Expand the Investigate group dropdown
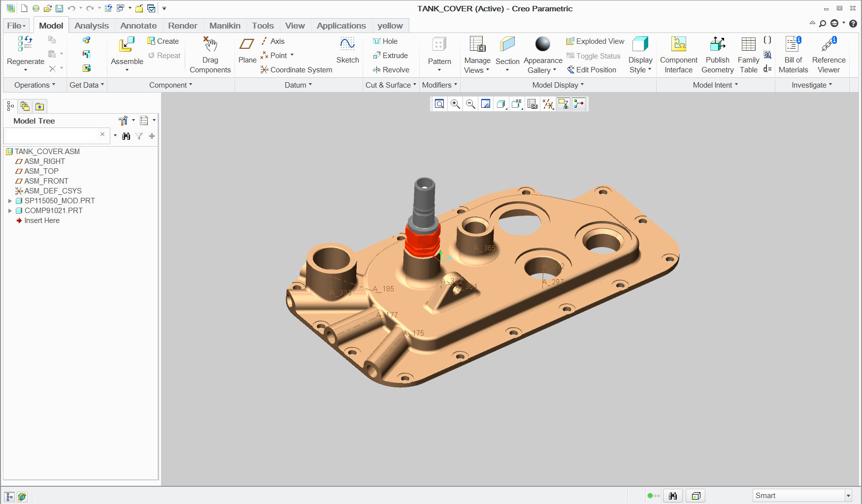862x504 pixels. click(x=812, y=85)
